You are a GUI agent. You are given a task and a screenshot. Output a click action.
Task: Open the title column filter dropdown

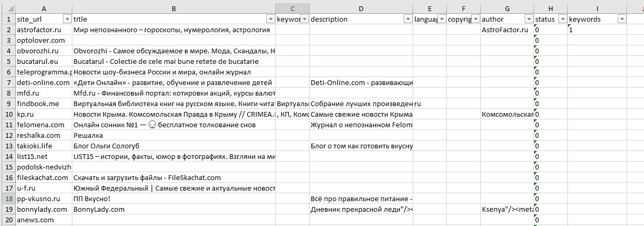[270, 19]
